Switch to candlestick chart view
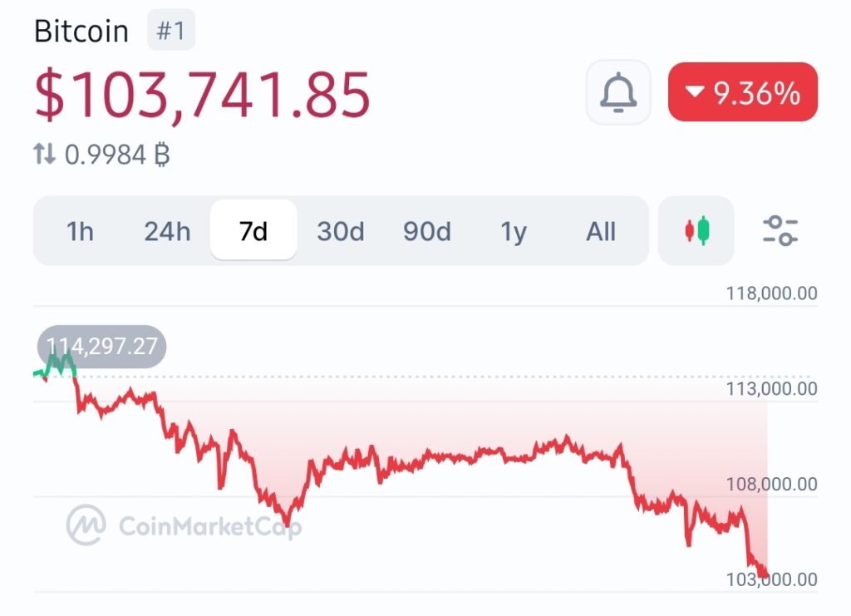Viewport: 851px width, 616px height. click(x=696, y=230)
